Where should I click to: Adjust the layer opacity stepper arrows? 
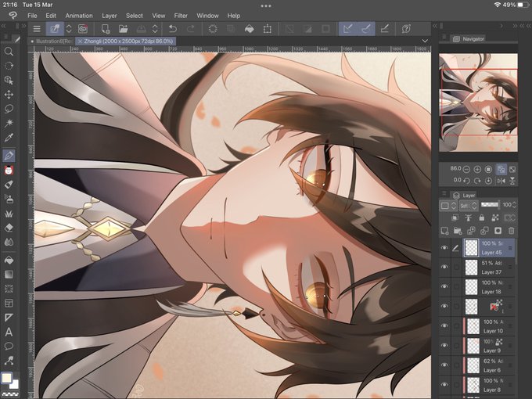point(514,205)
